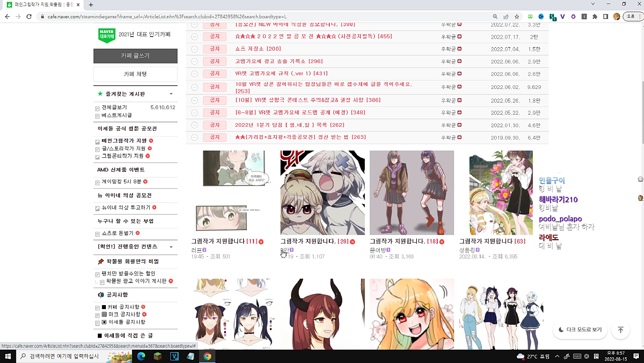
Task: Collapse the VR챗 고멤가요제 규칙 notice row
Action: (194, 74)
